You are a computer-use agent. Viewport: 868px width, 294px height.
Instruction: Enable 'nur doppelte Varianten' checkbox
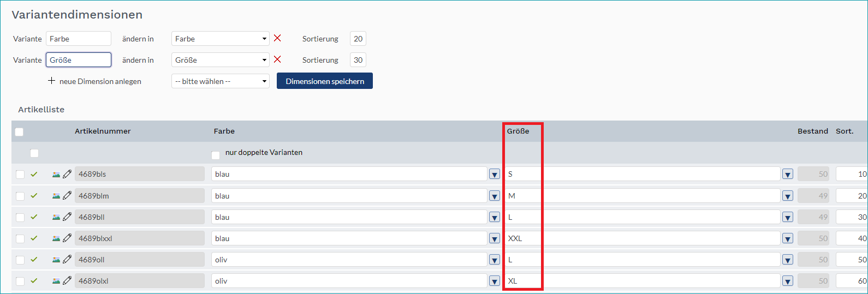pyautogui.click(x=216, y=155)
